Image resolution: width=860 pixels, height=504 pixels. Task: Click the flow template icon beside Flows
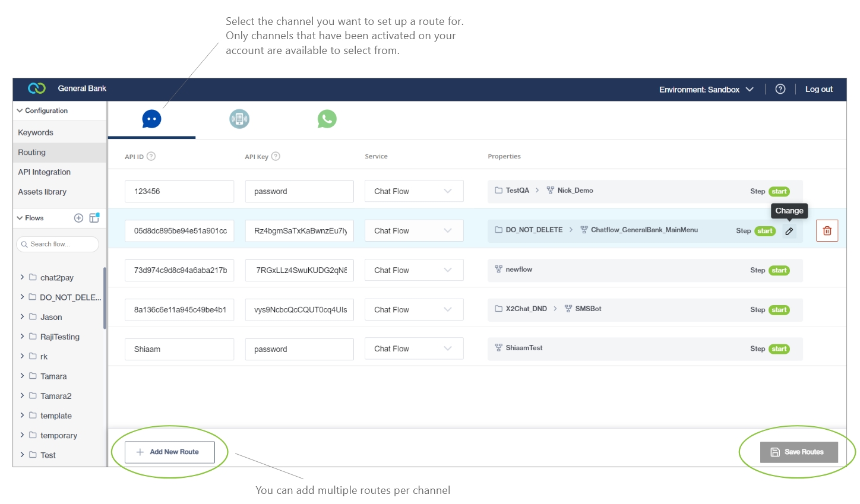click(x=94, y=218)
